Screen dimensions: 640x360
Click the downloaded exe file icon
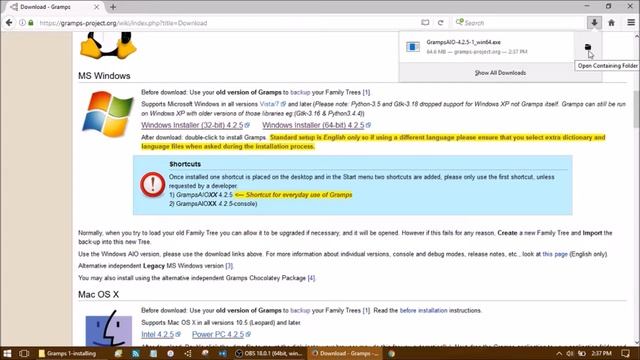(x=413, y=47)
